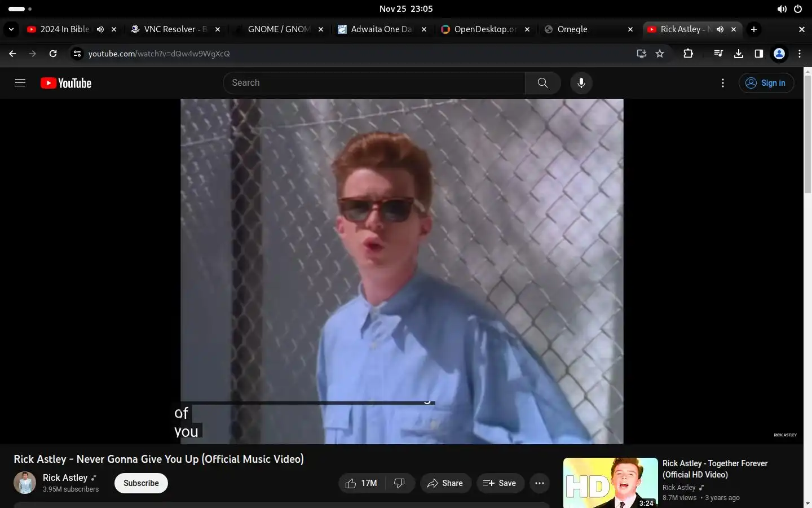Image resolution: width=812 pixels, height=508 pixels.
Task: Close the OpenDesktop.org tab
Action: pyautogui.click(x=527, y=29)
